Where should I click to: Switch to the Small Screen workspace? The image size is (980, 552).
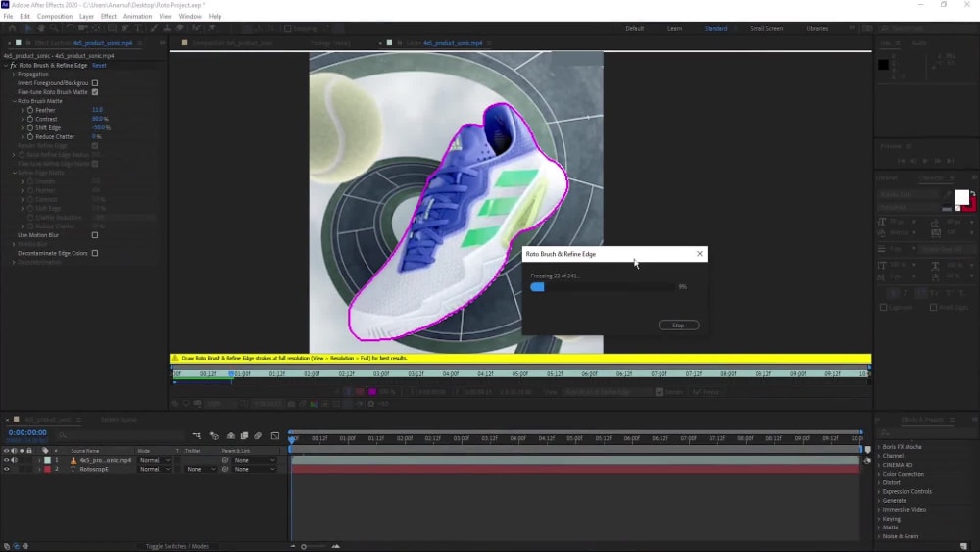click(x=766, y=28)
